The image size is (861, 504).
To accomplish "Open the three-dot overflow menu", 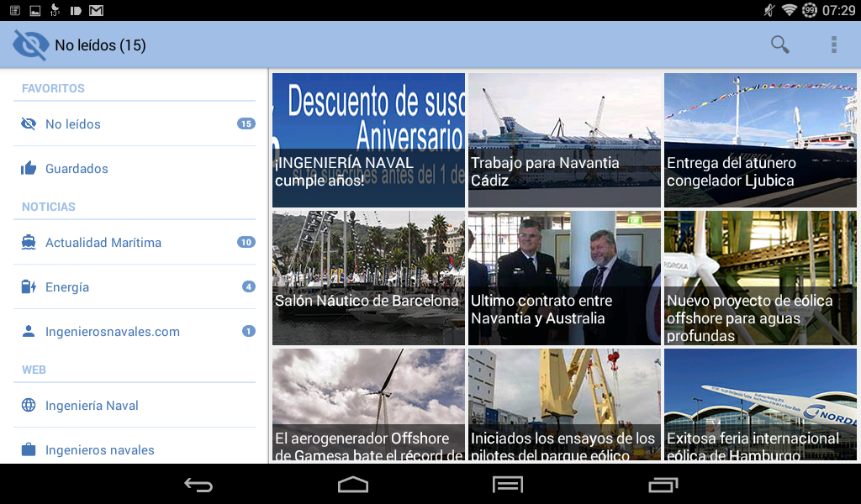I will pos(833,45).
